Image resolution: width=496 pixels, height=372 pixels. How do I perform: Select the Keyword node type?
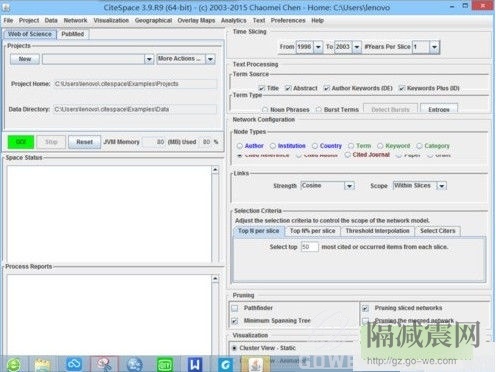click(x=380, y=146)
